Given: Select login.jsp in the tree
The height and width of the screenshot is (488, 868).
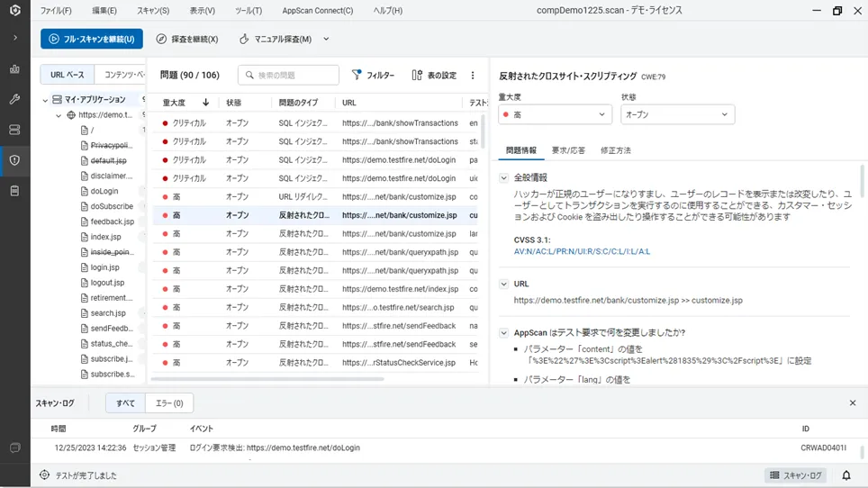Looking at the screenshot, I should pos(104,267).
